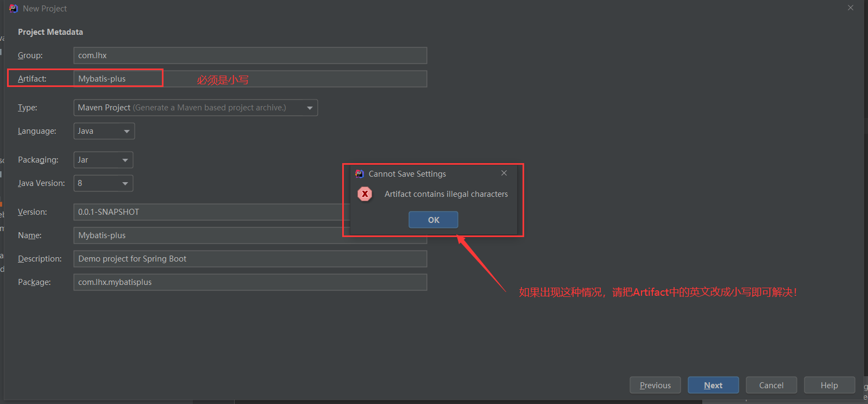Click the Language: label
This screenshot has height=404, width=868.
tap(37, 131)
